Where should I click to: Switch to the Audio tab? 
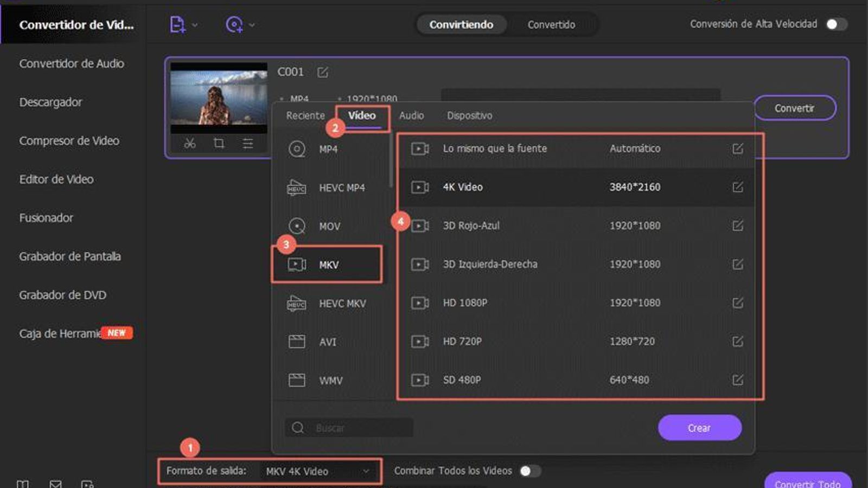coord(411,115)
